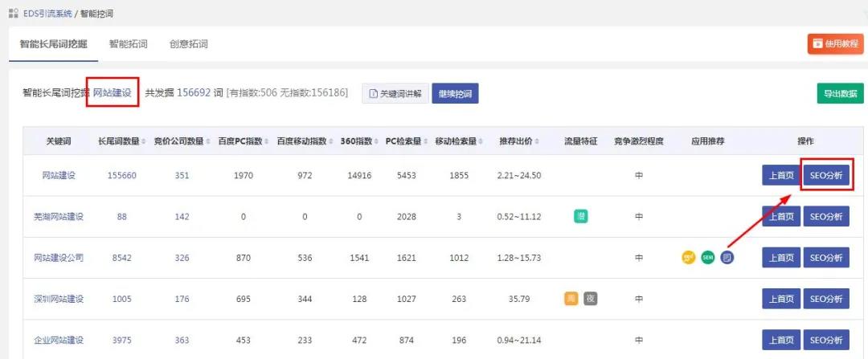Click the green 潜 traffic badge
The height and width of the screenshot is (359, 868).
click(581, 217)
